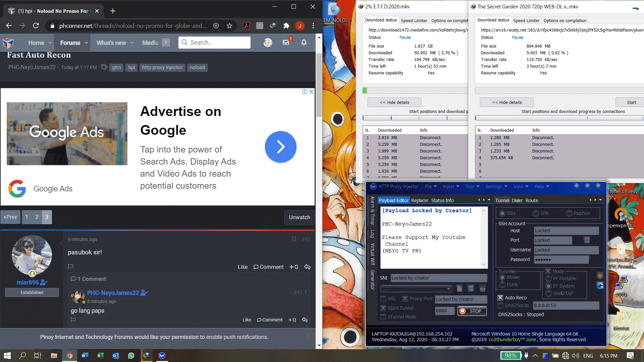Expand the Settings menu in HTTP Proxy Injector
The width and height of the screenshot is (644, 362).
496,186
